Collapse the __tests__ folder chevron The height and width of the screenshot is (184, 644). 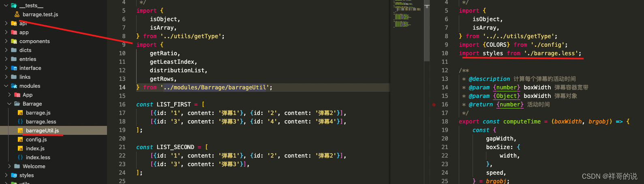[6, 6]
